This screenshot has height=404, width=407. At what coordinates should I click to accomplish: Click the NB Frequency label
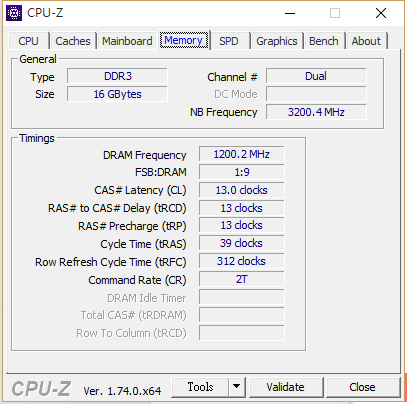(x=223, y=112)
